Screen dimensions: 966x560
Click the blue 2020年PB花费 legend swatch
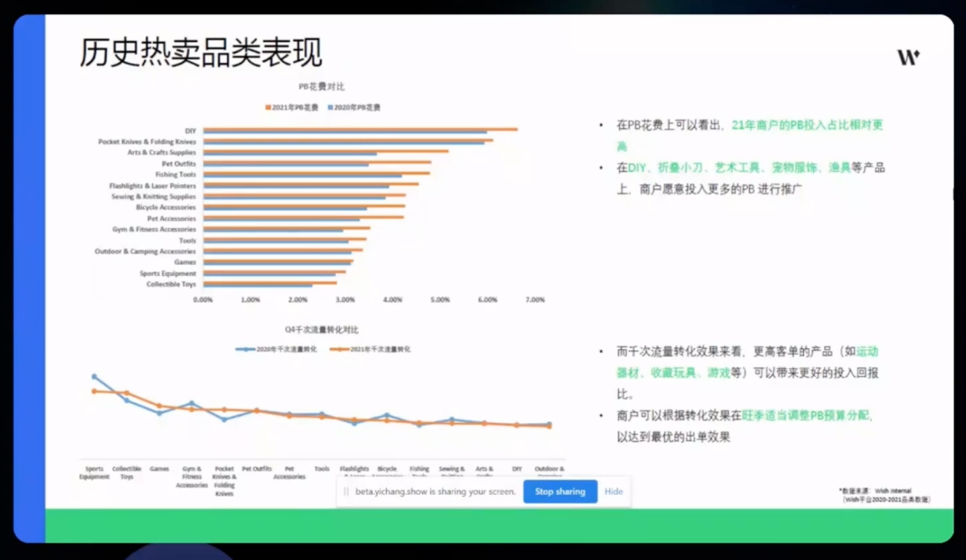[x=330, y=108]
